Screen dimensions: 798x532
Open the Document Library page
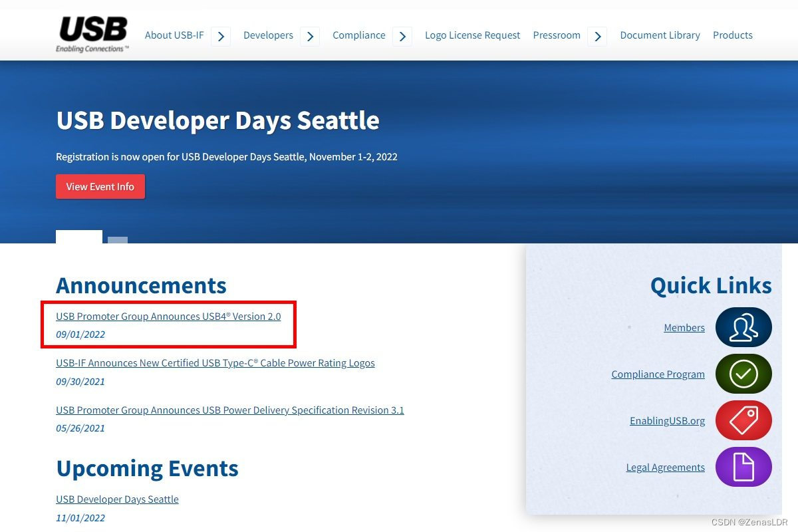660,35
